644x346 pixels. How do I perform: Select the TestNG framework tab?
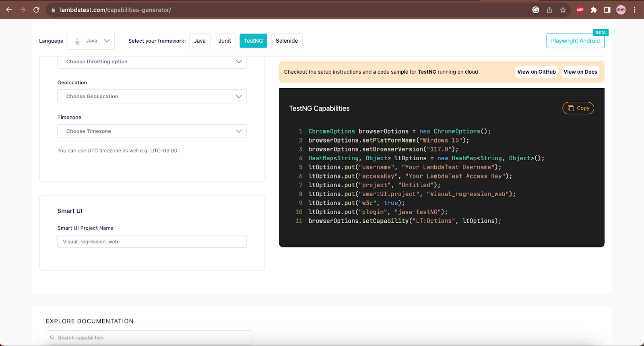(x=253, y=41)
